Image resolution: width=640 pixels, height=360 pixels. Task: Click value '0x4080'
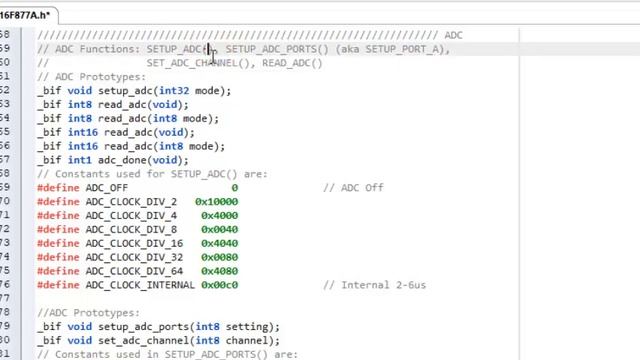pyautogui.click(x=219, y=271)
